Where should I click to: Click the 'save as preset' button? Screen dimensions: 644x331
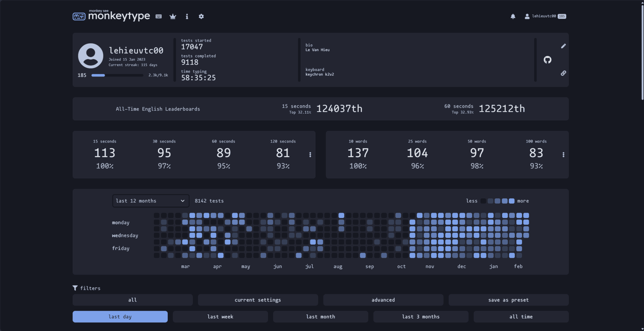pos(508,300)
